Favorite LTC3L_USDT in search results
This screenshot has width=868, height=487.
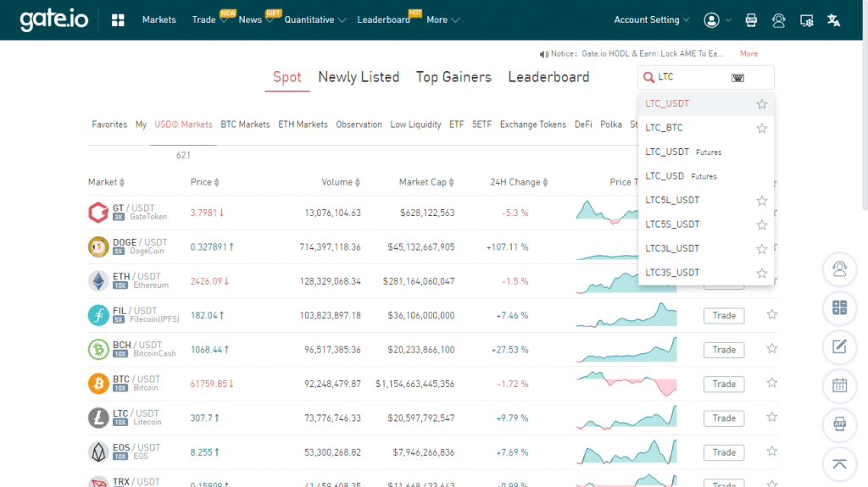click(762, 249)
